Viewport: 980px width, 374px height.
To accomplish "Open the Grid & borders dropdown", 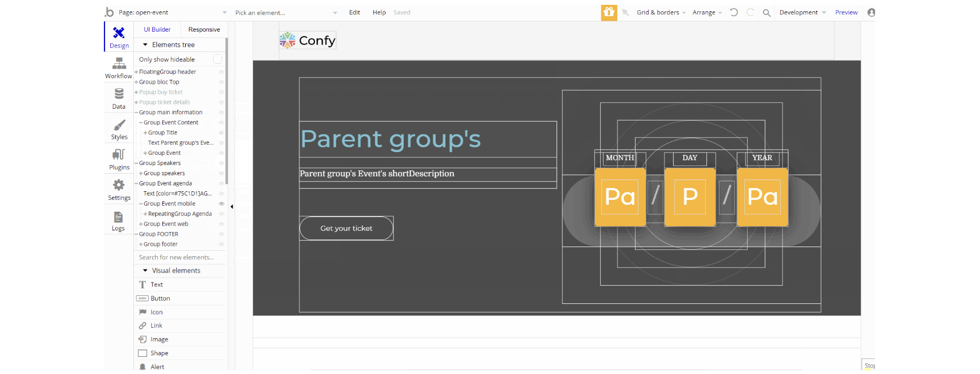I will [661, 12].
